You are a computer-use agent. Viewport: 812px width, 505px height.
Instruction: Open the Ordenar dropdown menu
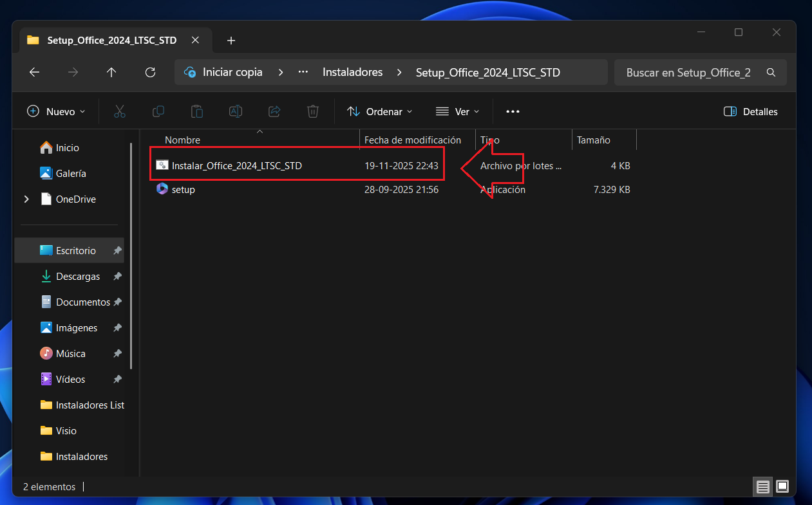coord(380,111)
